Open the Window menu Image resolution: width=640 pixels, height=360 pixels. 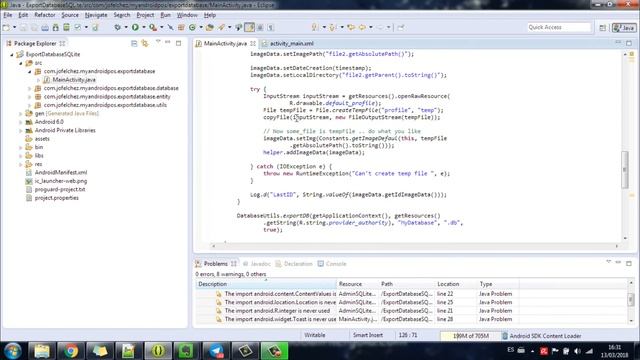[187, 15]
